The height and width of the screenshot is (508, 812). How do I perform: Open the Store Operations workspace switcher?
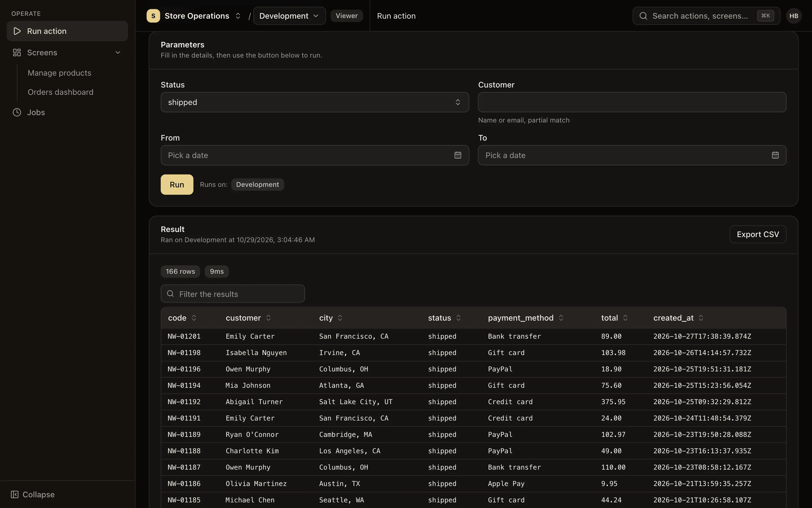point(238,16)
